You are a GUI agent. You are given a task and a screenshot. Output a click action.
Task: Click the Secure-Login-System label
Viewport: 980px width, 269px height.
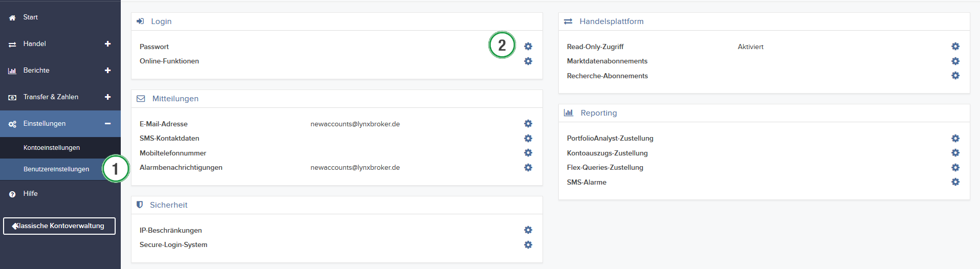[x=173, y=244]
